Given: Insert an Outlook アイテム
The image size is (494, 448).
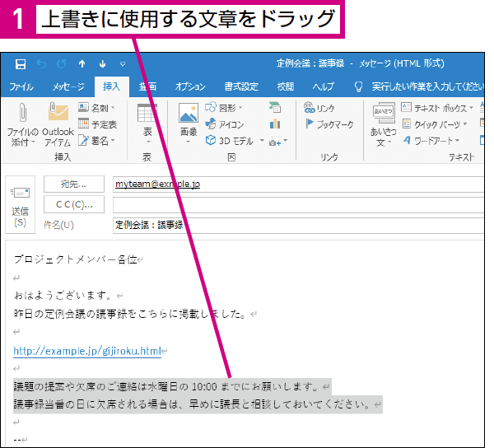Looking at the screenshot, I should coord(58,124).
